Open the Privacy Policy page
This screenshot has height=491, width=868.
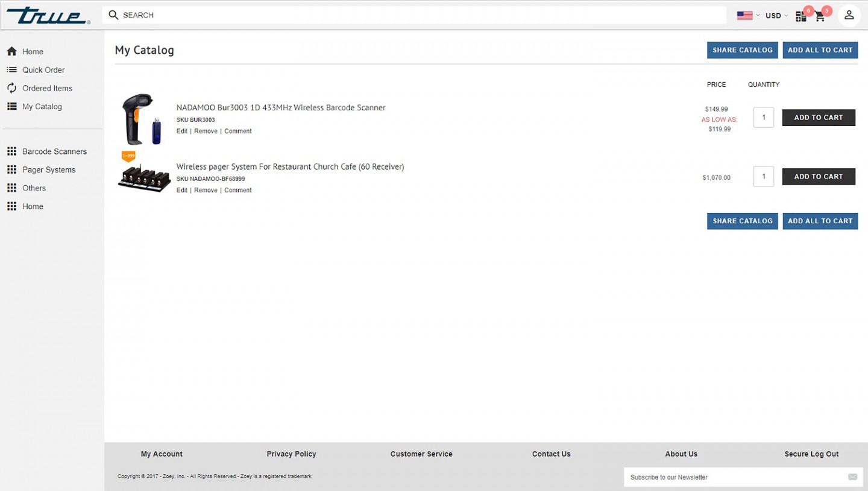[291, 454]
